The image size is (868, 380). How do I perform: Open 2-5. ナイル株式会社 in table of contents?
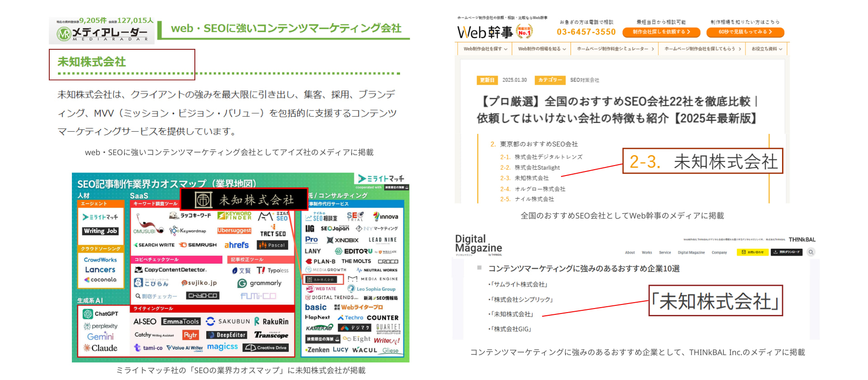click(527, 199)
